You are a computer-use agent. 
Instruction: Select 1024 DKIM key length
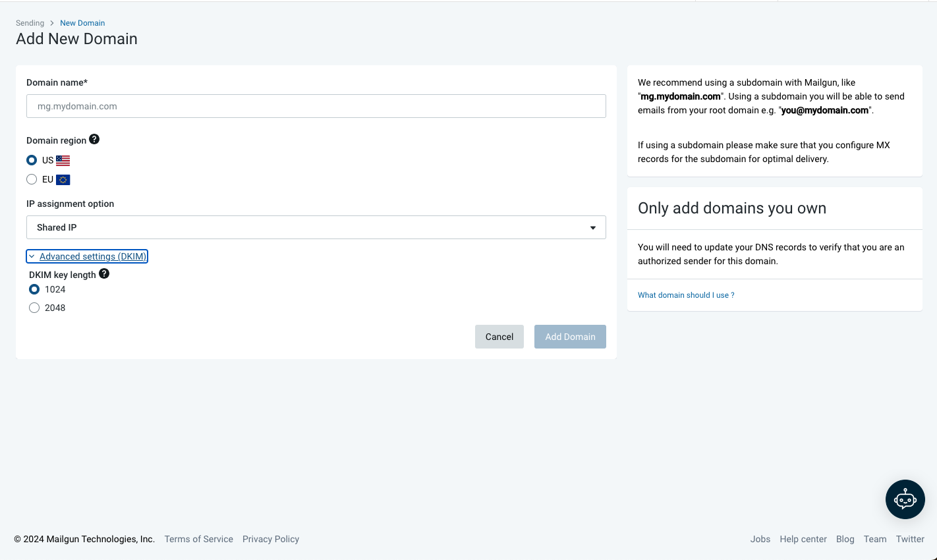point(34,289)
